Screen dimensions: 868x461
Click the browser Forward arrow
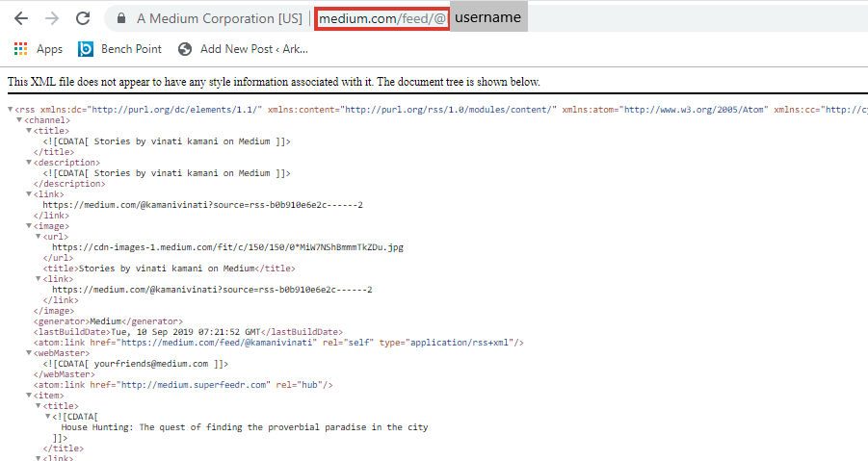(52, 18)
